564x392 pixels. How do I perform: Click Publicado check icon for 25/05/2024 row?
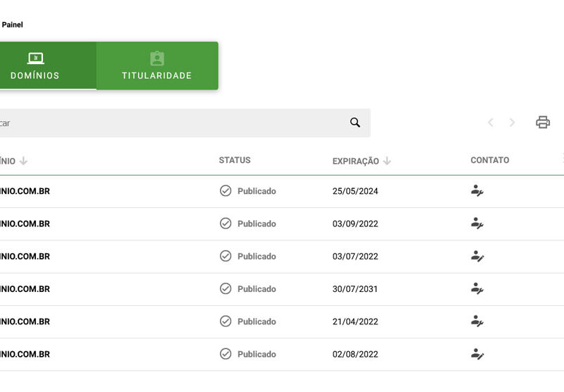226,190
